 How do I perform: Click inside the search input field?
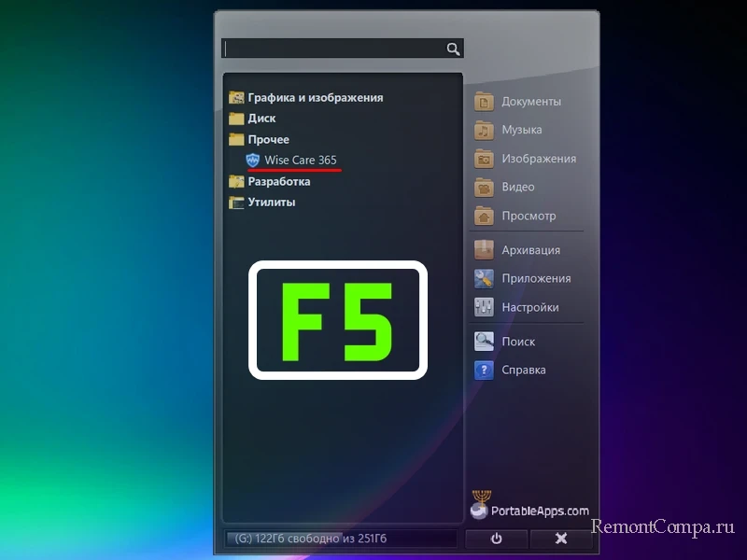pos(331,49)
